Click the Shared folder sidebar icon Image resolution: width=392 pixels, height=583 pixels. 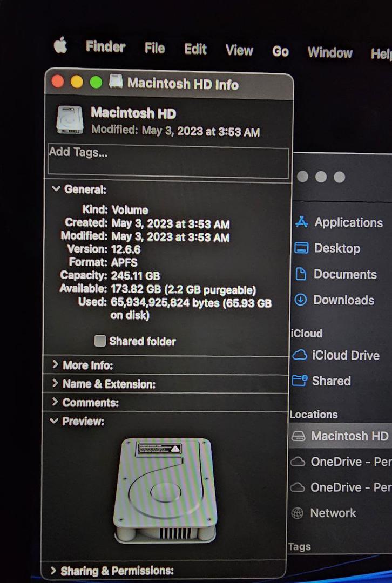tap(300, 381)
